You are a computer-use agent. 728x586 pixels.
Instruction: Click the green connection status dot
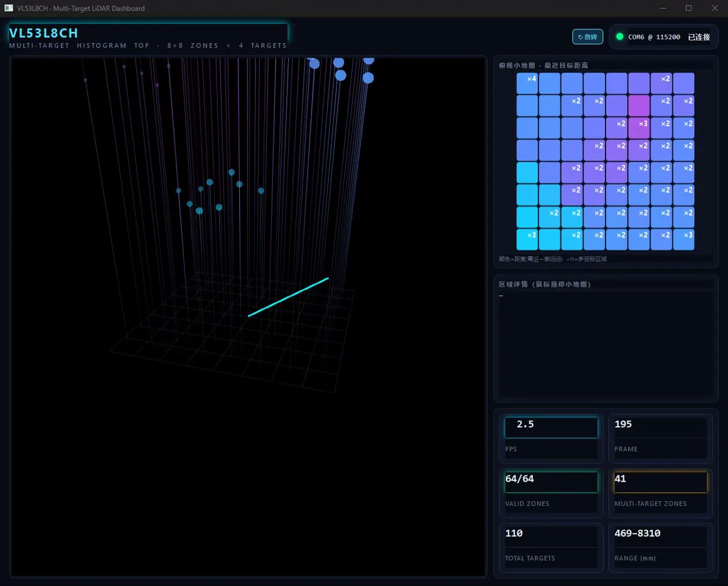click(619, 36)
